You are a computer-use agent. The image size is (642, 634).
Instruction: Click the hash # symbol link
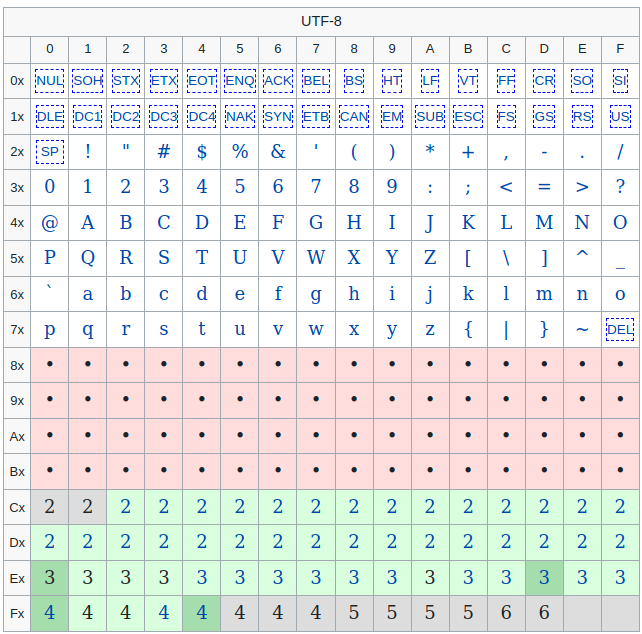point(164,152)
